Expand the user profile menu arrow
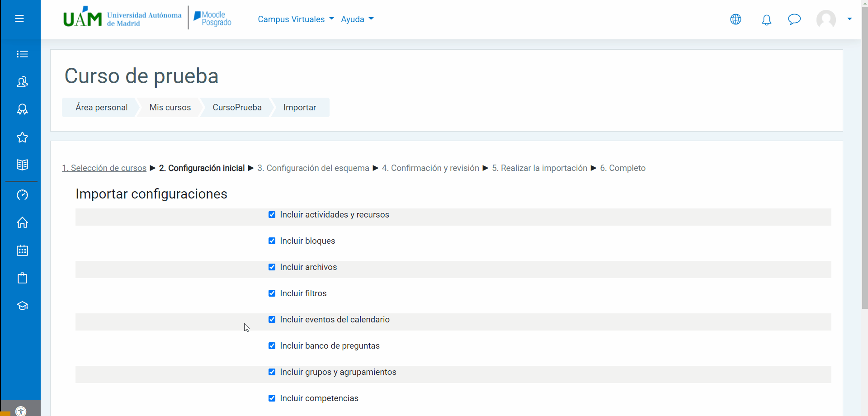This screenshot has width=868, height=416. pyautogui.click(x=849, y=19)
